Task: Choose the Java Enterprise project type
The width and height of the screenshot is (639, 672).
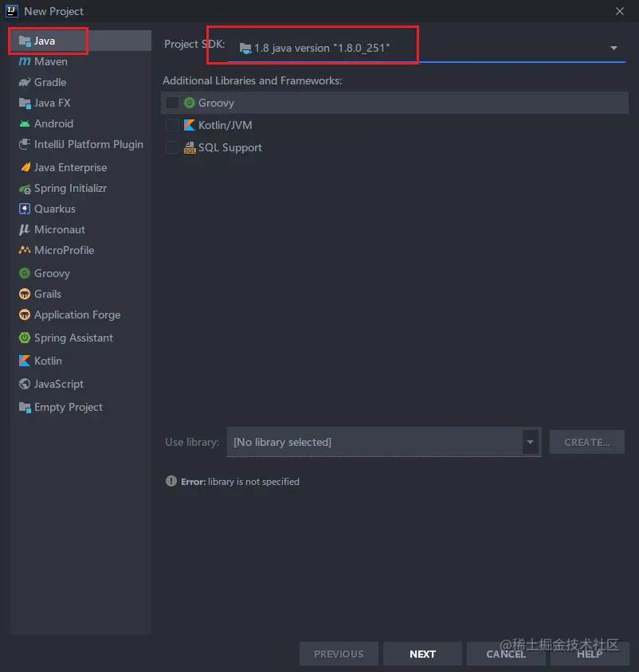Action: 80,167
